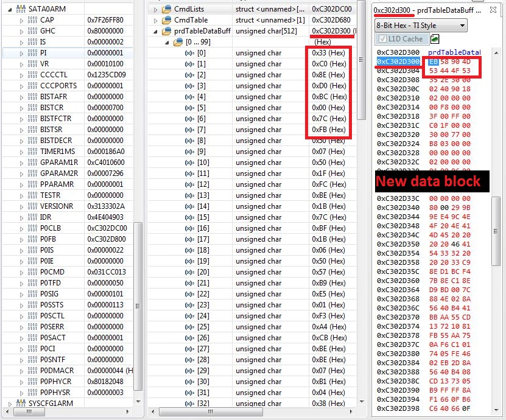Click the P0CLB register icon
The image size is (506, 420).
(32, 228)
